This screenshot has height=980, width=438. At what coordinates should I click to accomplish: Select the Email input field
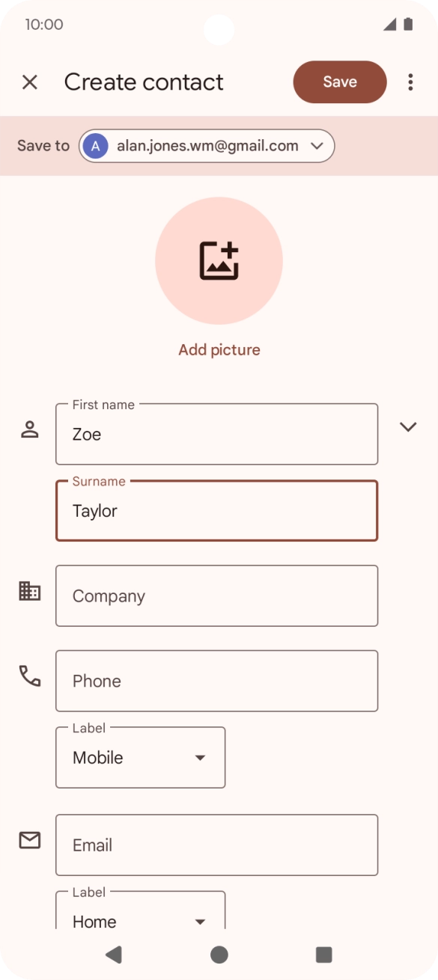pos(217,845)
